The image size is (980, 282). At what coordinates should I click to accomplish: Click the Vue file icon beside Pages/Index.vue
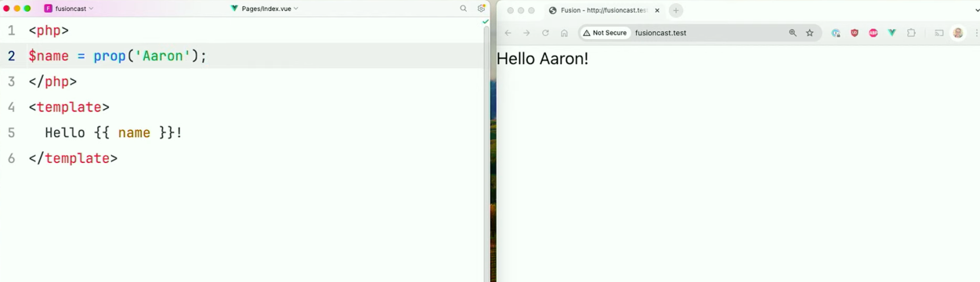[234, 9]
